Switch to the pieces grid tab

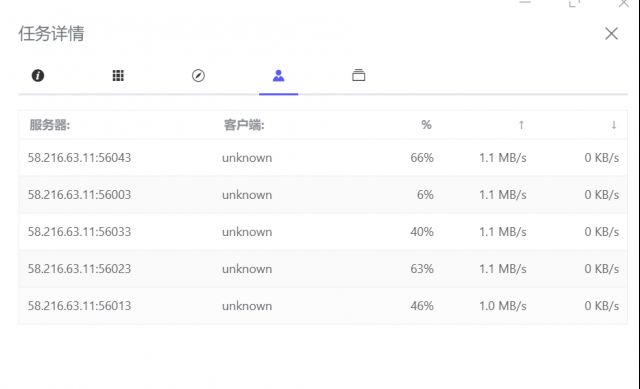118,76
